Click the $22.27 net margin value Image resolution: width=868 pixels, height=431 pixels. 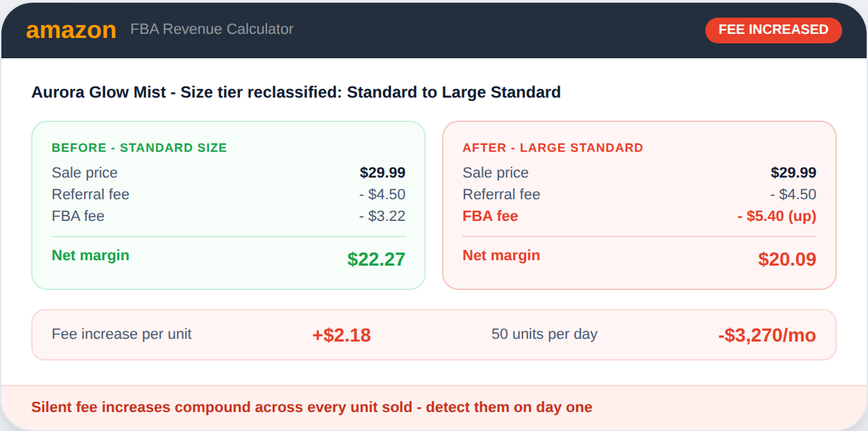coord(376,259)
